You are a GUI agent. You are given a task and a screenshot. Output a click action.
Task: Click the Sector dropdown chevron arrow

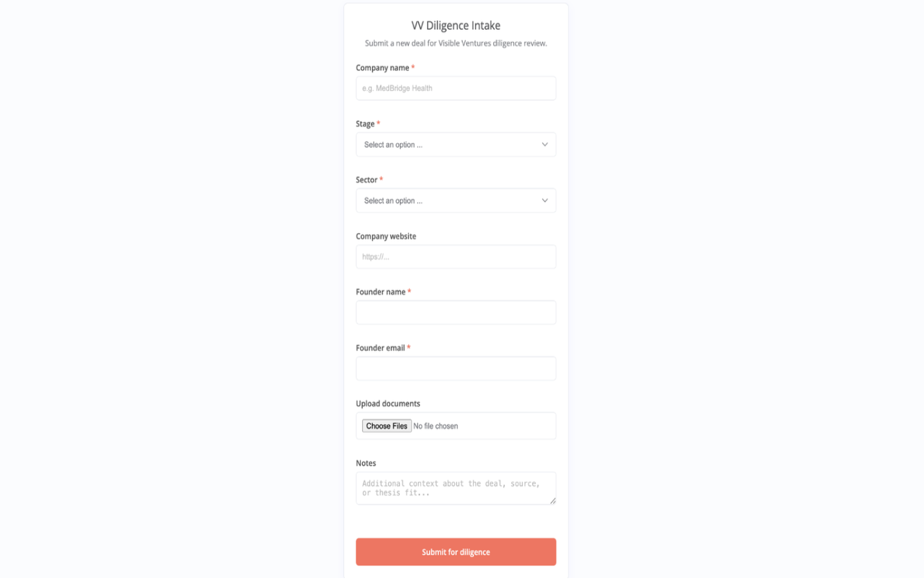click(x=545, y=201)
